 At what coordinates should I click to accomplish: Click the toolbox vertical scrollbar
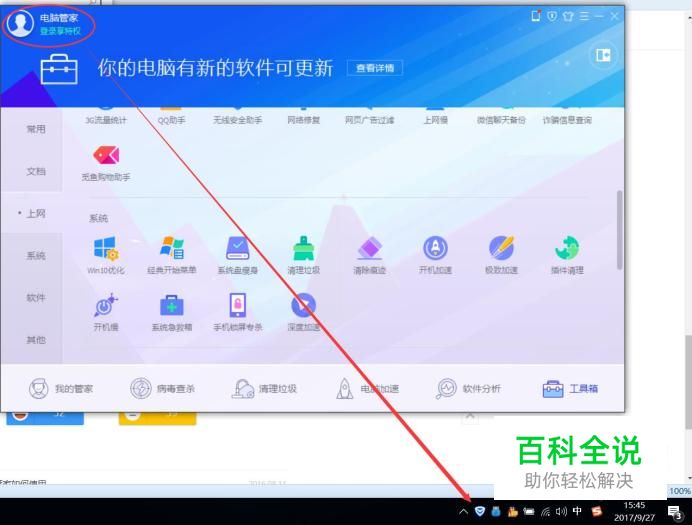tap(620, 230)
